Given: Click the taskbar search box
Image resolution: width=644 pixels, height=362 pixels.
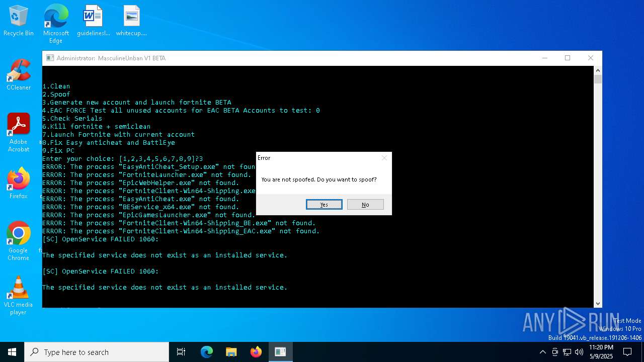Looking at the screenshot, I should [x=97, y=352].
